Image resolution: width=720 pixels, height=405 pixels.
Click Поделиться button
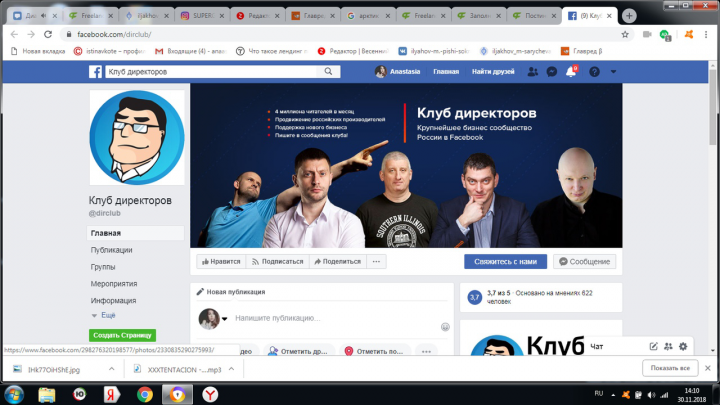[338, 262]
